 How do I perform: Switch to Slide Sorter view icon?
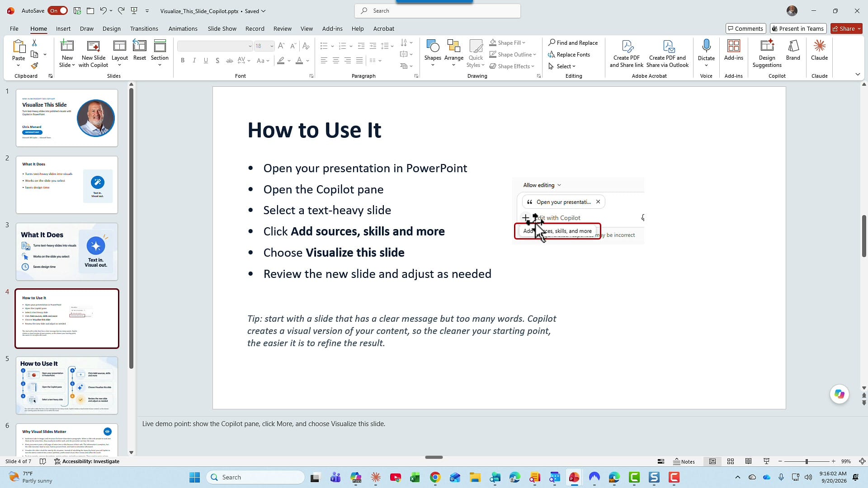(x=731, y=461)
